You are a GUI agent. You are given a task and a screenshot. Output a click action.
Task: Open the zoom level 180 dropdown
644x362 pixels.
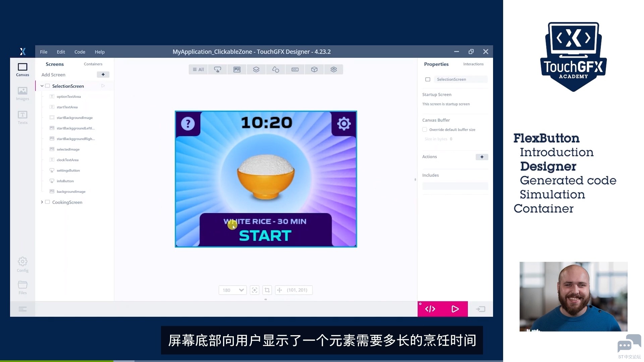tap(233, 290)
